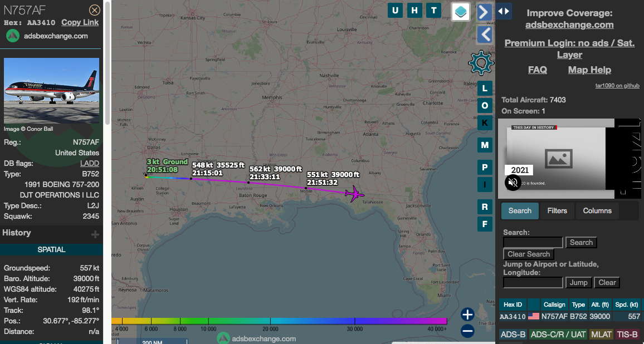Screen dimensions: 644x344
Task: Click the MLAT legend label
Action: 601,335
